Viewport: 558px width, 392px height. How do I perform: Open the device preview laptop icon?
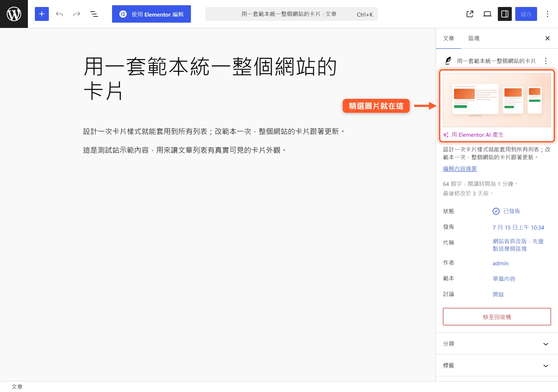coord(487,14)
